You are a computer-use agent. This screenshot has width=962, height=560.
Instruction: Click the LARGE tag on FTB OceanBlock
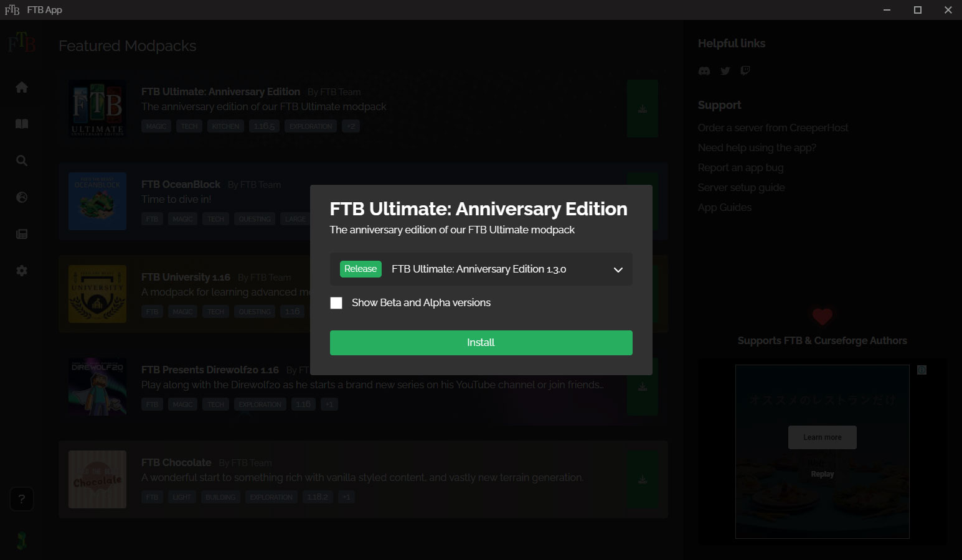tap(295, 219)
